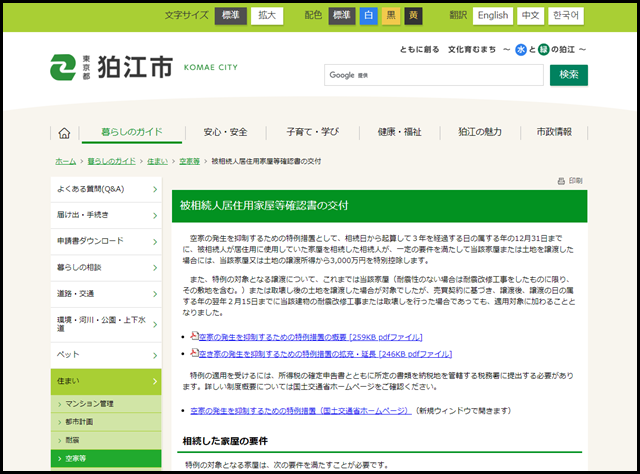The image size is (640, 474).
Task: Select the 黒 color scheme swatch
Action: click(x=391, y=16)
